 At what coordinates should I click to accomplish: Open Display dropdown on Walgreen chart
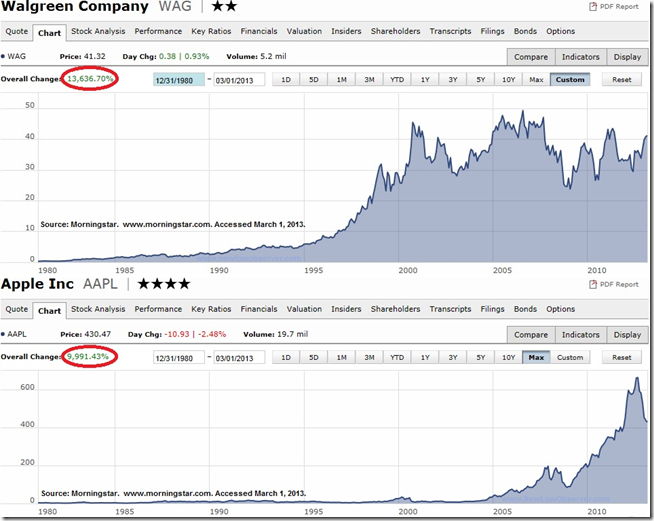pos(627,57)
